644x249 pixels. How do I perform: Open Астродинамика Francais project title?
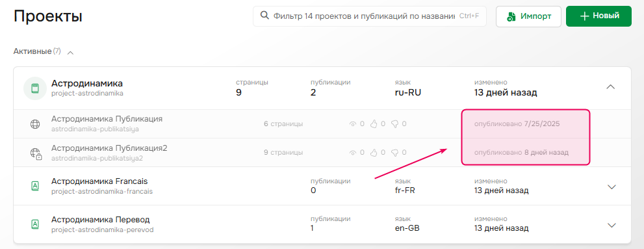[x=99, y=181]
